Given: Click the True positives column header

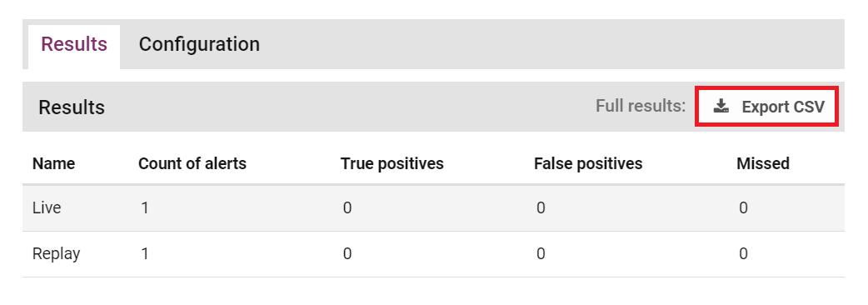Looking at the screenshot, I should point(392,164).
